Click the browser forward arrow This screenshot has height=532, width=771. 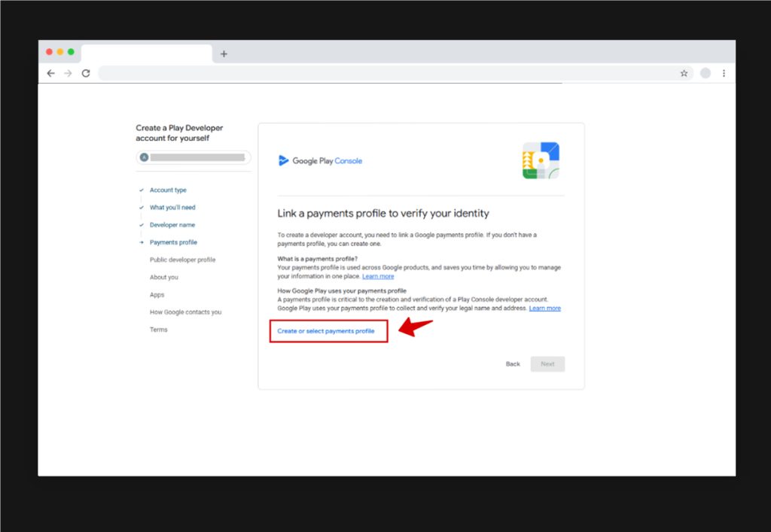(x=68, y=73)
